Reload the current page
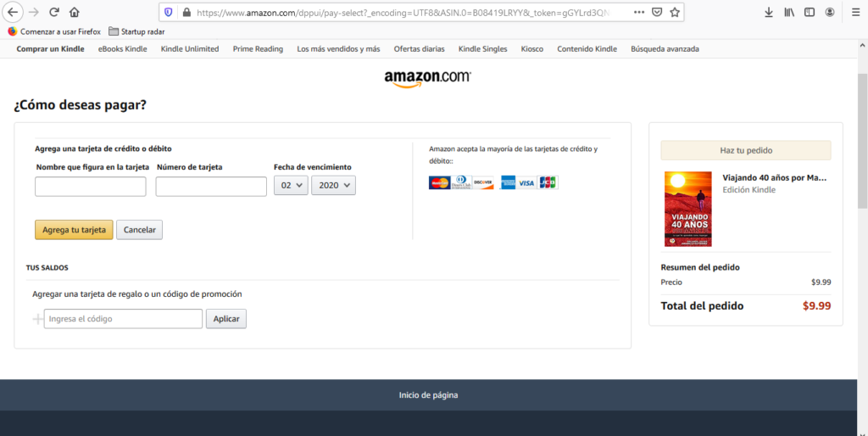The image size is (868, 436). (54, 12)
